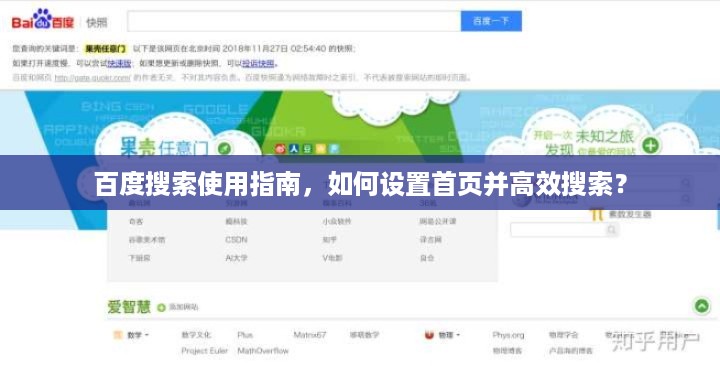Open the 投诉快照 link
This screenshot has width=720, height=366.
click(x=259, y=63)
